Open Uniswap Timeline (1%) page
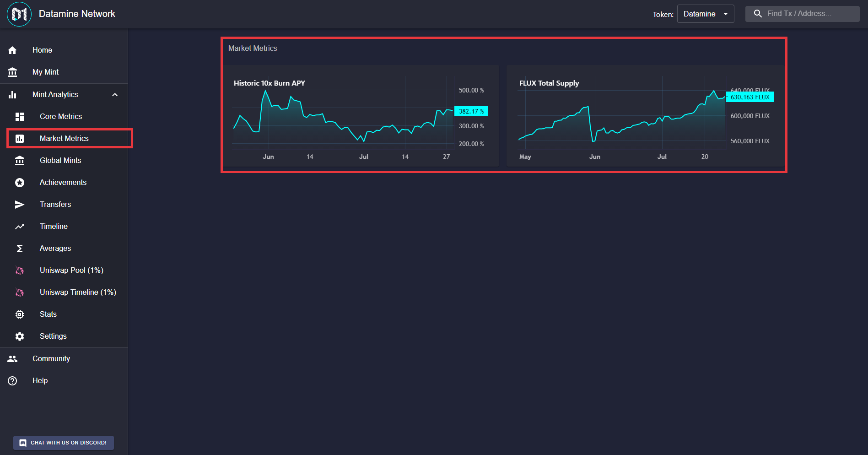868x455 pixels. point(64,292)
